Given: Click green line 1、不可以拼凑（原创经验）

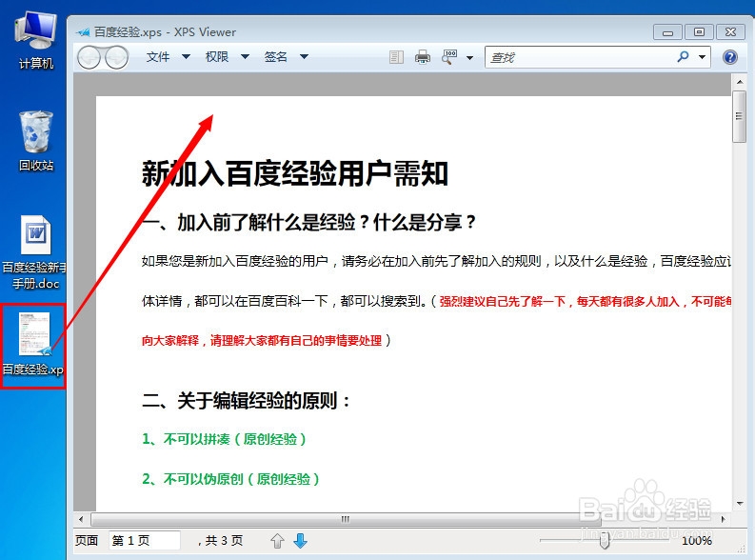Looking at the screenshot, I should [224, 439].
